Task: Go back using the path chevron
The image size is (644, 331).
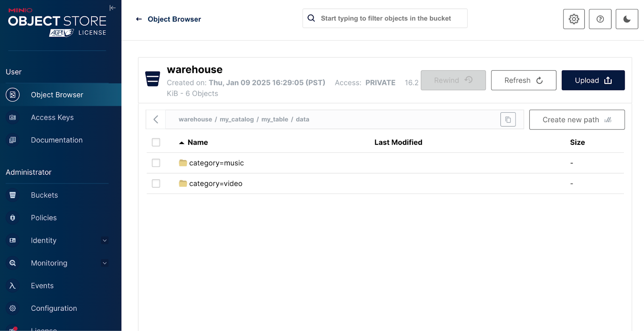Action: tap(156, 119)
